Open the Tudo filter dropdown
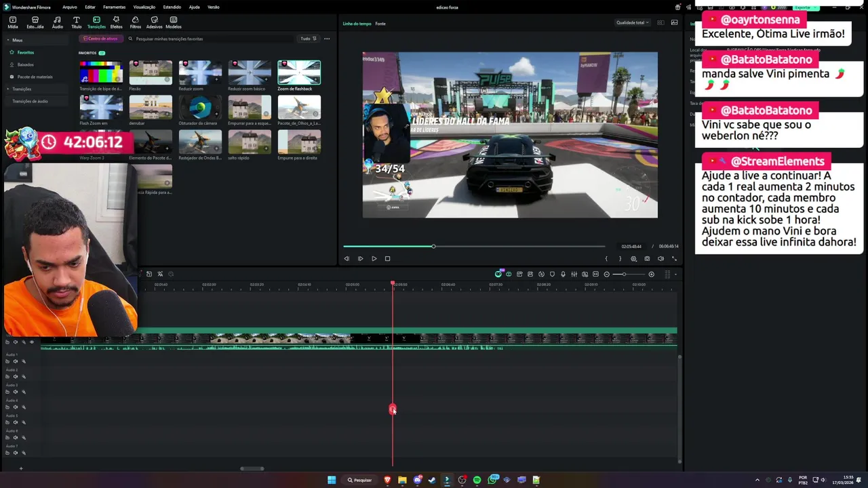Viewport: 868px width, 488px height. tap(309, 39)
